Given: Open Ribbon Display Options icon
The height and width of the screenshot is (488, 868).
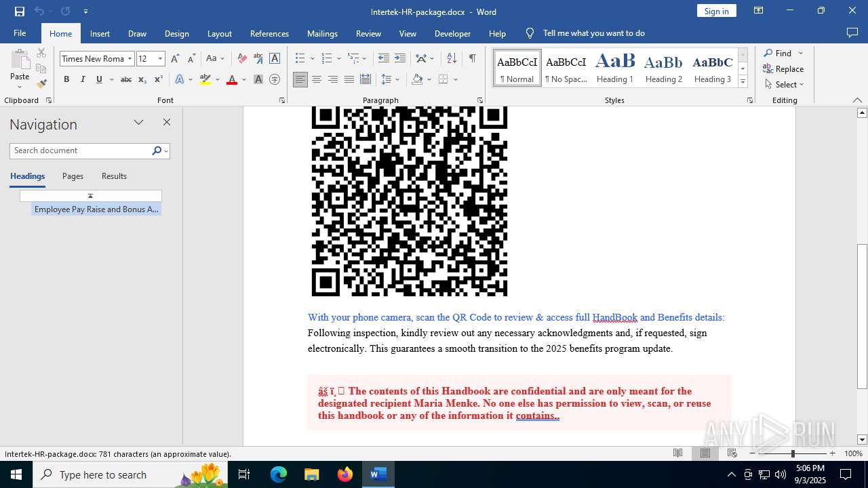Looking at the screenshot, I should pyautogui.click(x=758, y=11).
